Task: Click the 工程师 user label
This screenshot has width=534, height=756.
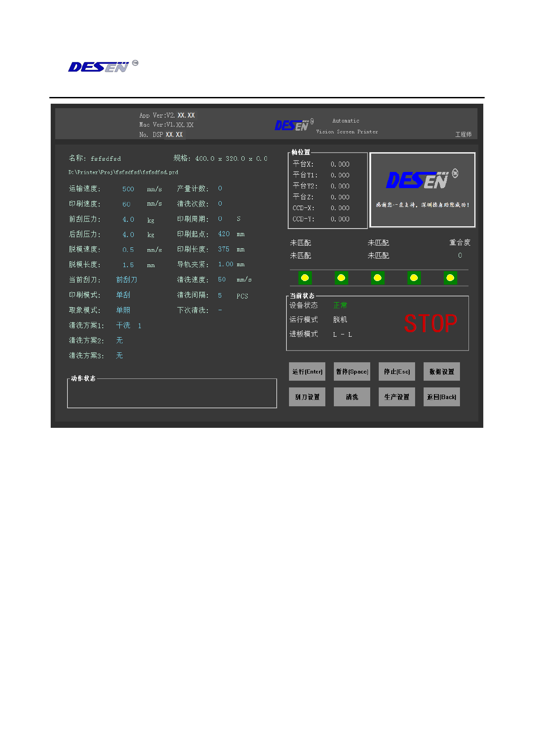Action: click(463, 134)
